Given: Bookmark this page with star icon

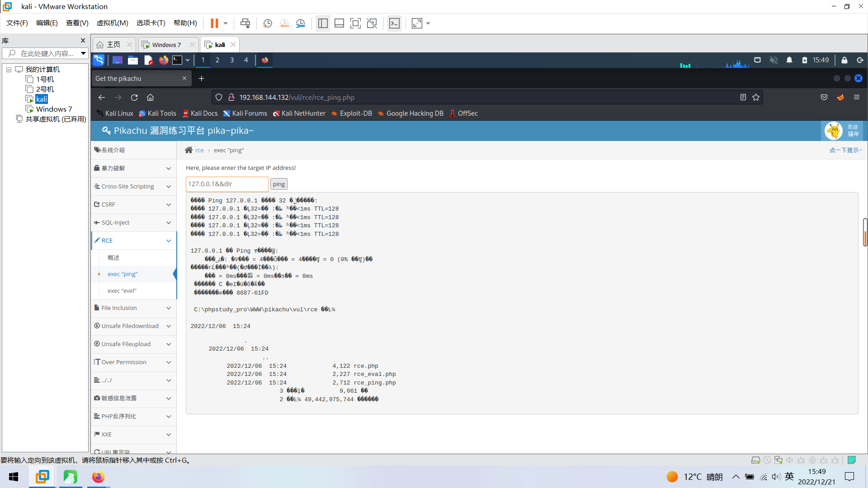Looking at the screenshot, I should click(756, 98).
